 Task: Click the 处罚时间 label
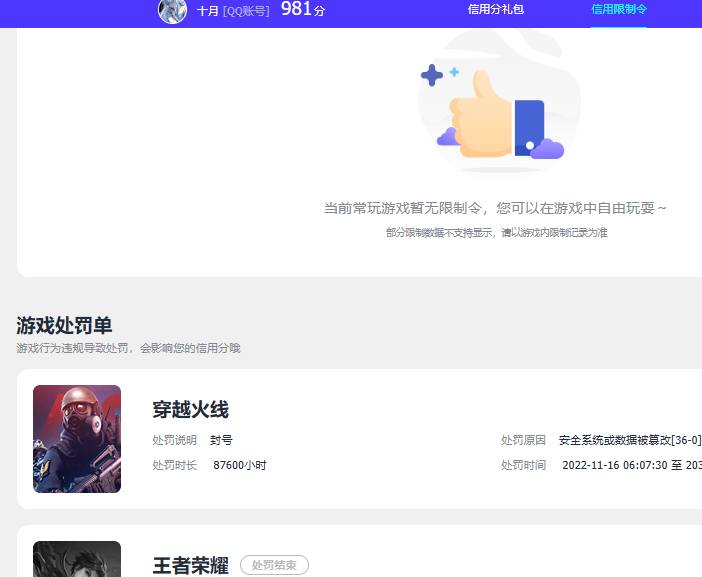coord(523,466)
